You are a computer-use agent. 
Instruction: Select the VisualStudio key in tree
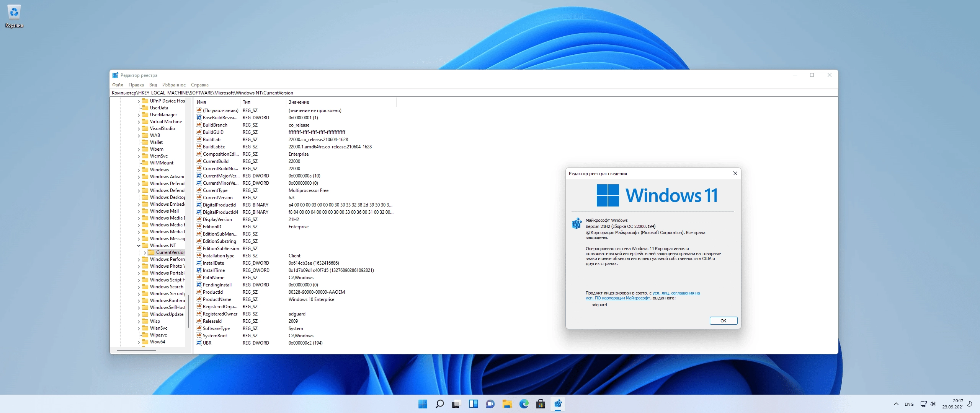click(158, 128)
